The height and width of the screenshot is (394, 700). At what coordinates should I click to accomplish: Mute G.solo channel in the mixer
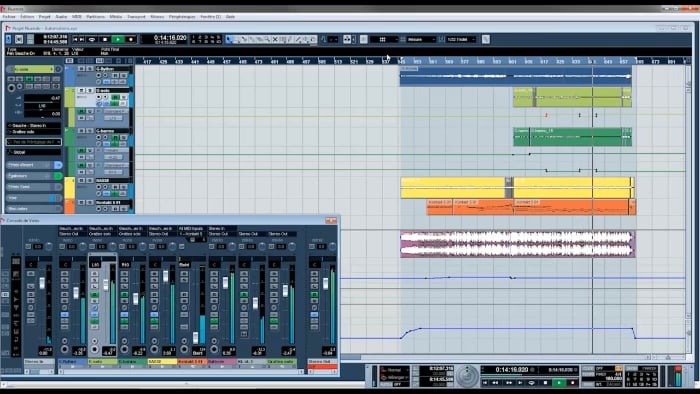pyautogui.click(x=94, y=274)
